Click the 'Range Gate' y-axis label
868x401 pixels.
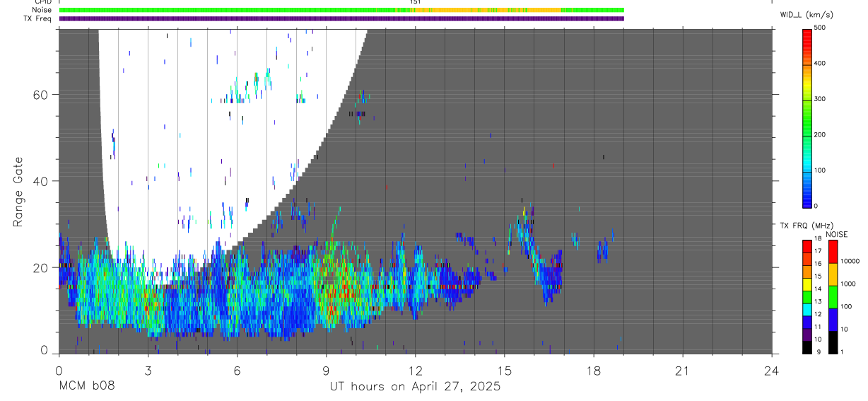click(19, 192)
